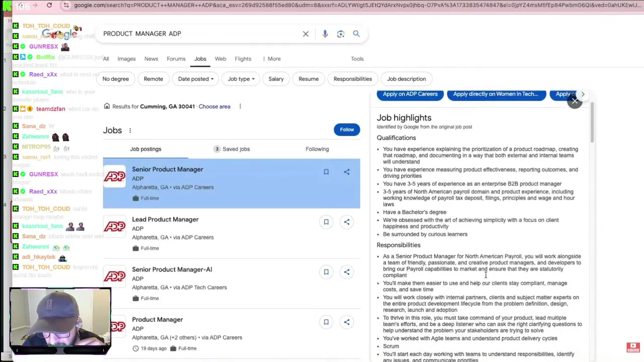Switch to the News tab
Screen dimensions: 644x362
(151, 59)
